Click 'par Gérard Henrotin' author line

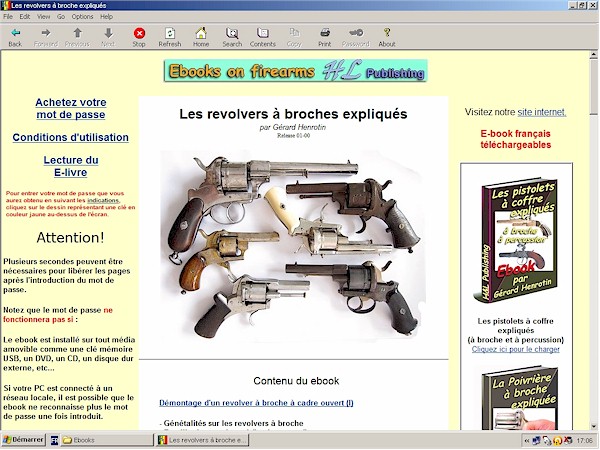tap(293, 127)
